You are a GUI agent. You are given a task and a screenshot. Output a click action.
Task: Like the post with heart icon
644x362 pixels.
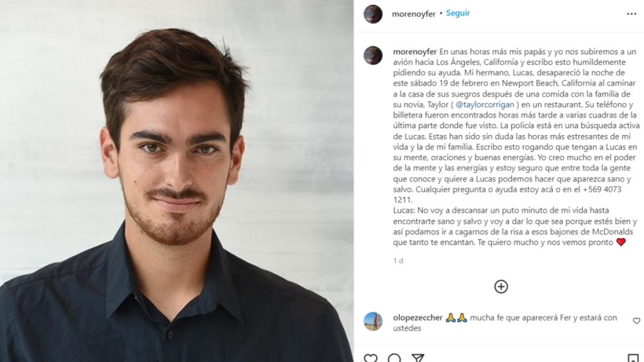click(x=370, y=358)
